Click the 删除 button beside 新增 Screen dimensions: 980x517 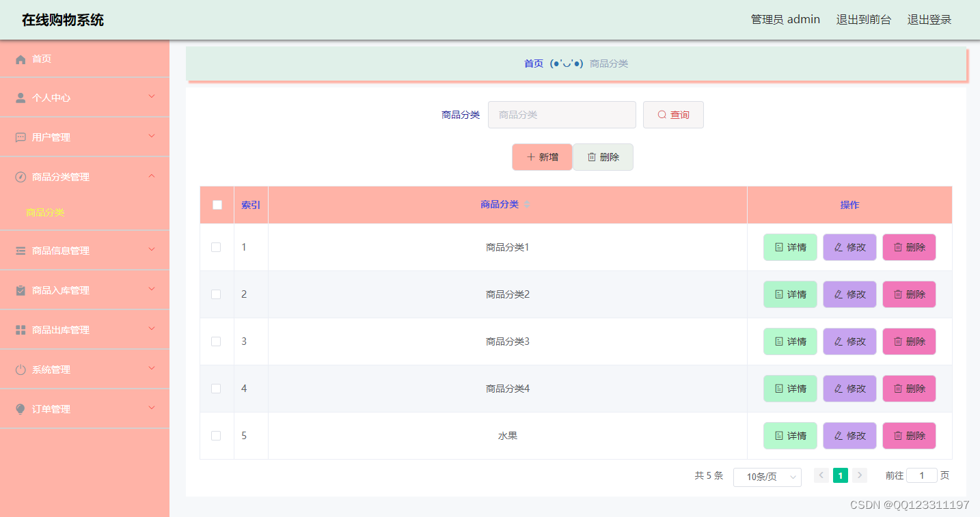[x=603, y=157]
